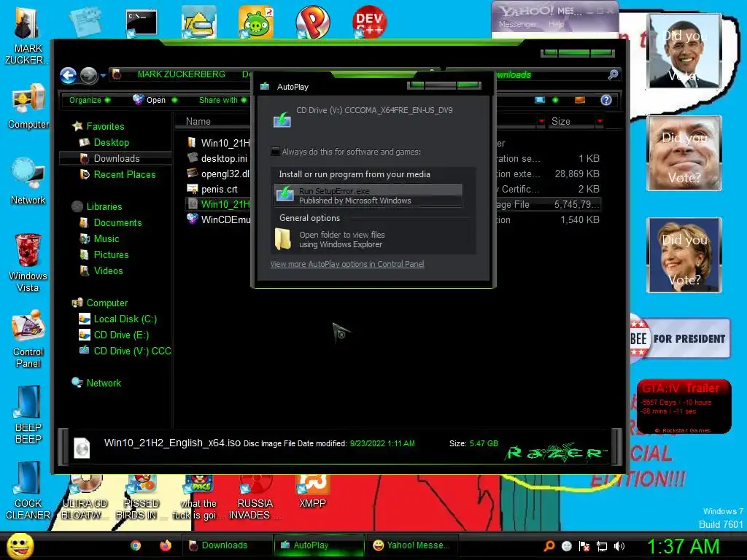Open Explorer help

606,100
